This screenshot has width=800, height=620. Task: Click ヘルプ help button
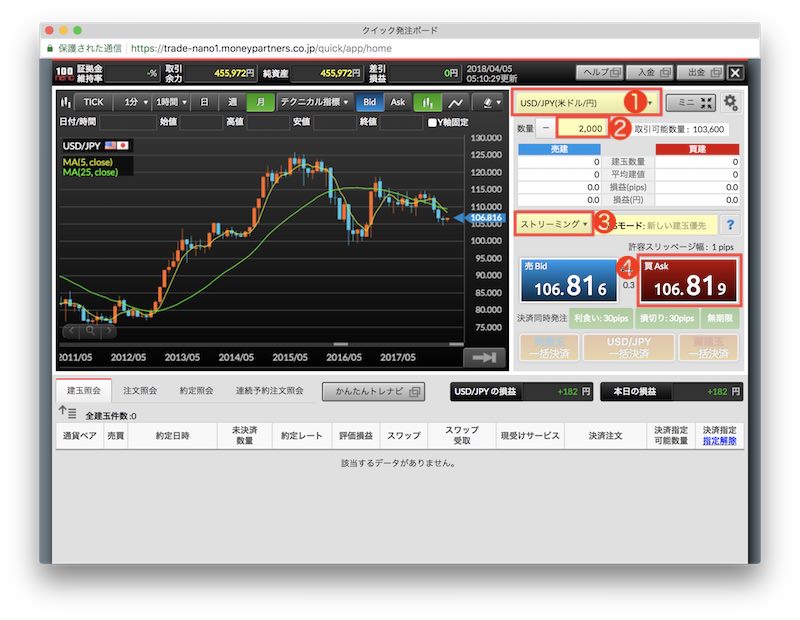(x=601, y=72)
